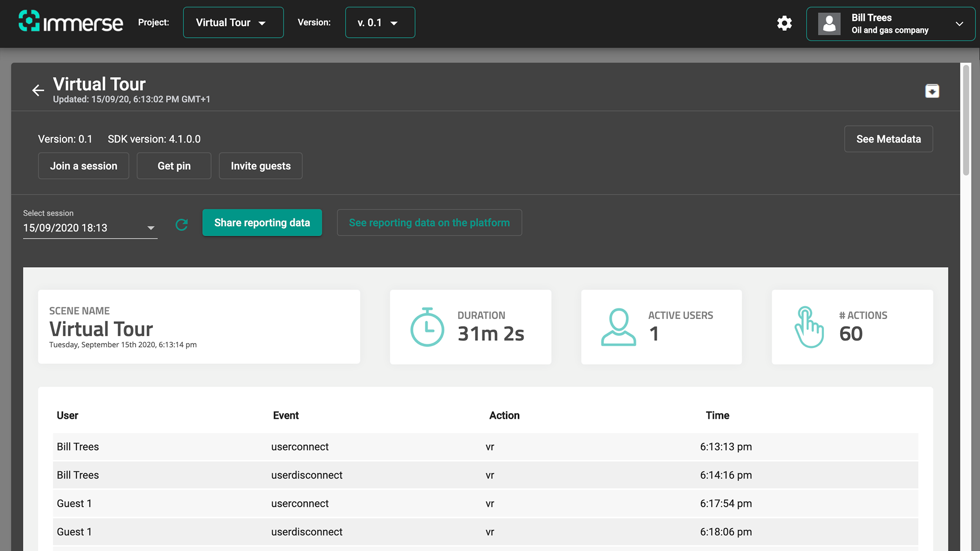The height and width of the screenshot is (551, 980).
Task: Click the Get pin button
Action: [x=174, y=166]
